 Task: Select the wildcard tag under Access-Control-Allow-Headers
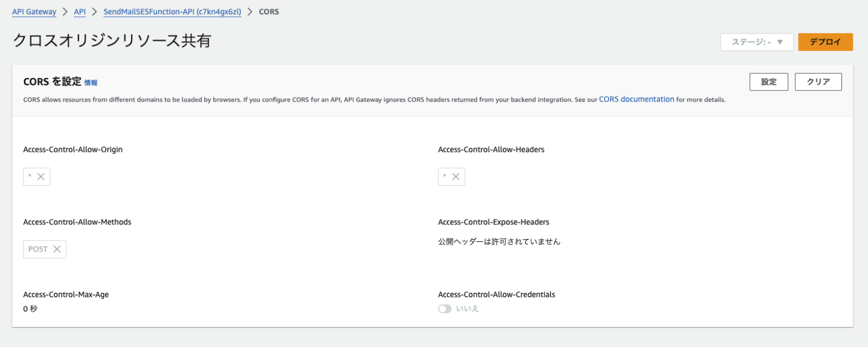coord(446,176)
